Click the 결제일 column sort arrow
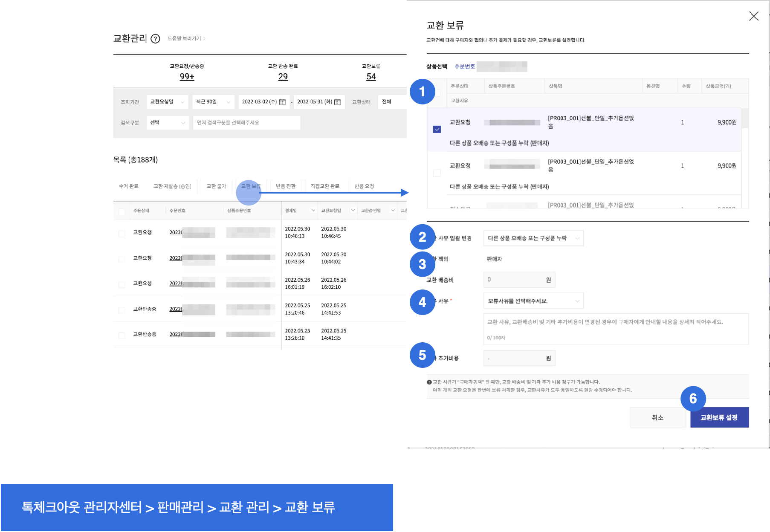The image size is (770, 532). 313,211
